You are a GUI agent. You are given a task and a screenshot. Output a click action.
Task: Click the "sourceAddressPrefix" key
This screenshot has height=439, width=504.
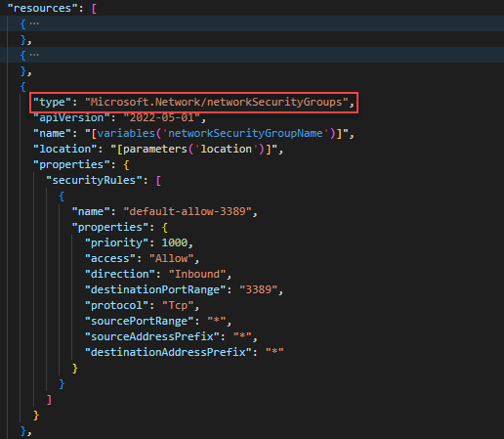click(x=152, y=336)
